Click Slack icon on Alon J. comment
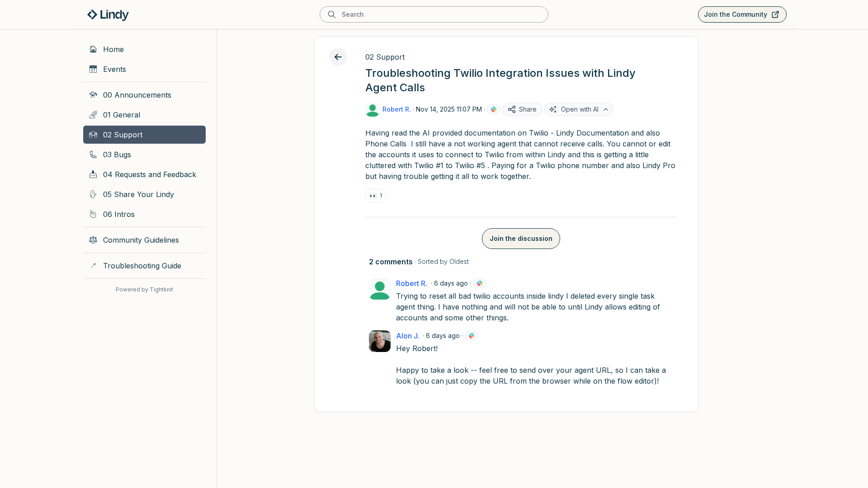 471,336
